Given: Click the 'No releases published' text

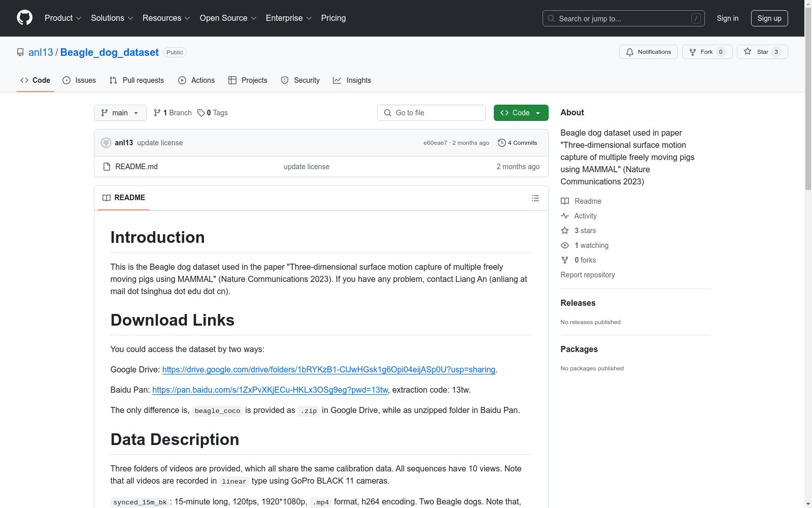Looking at the screenshot, I should 591,322.
